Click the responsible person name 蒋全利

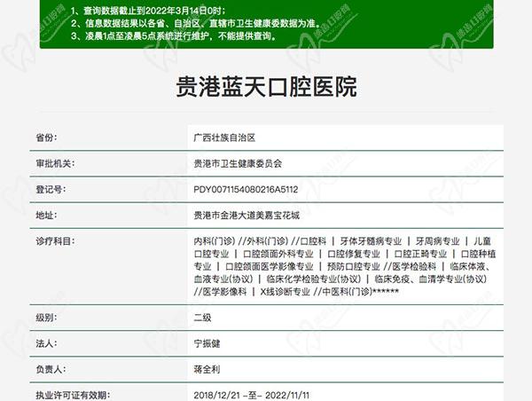coord(207,369)
